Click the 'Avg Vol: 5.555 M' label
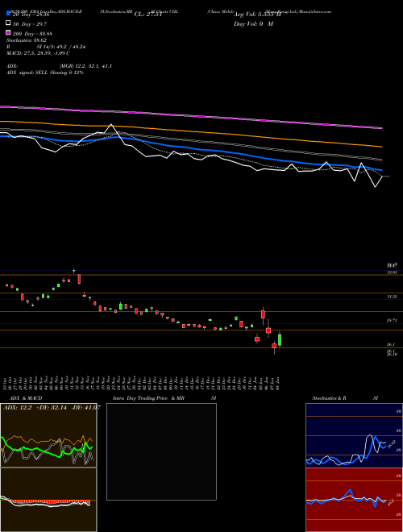The width and height of the screenshot is (403, 532). point(257,15)
